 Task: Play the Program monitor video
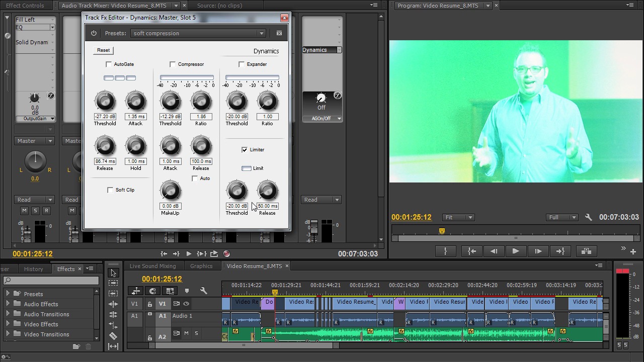point(516,251)
